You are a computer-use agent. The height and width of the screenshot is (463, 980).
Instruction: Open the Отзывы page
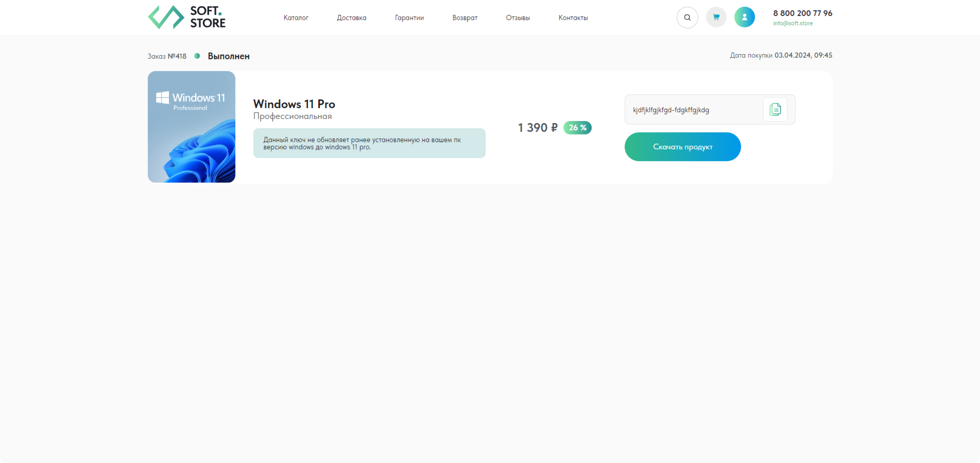[517, 18]
